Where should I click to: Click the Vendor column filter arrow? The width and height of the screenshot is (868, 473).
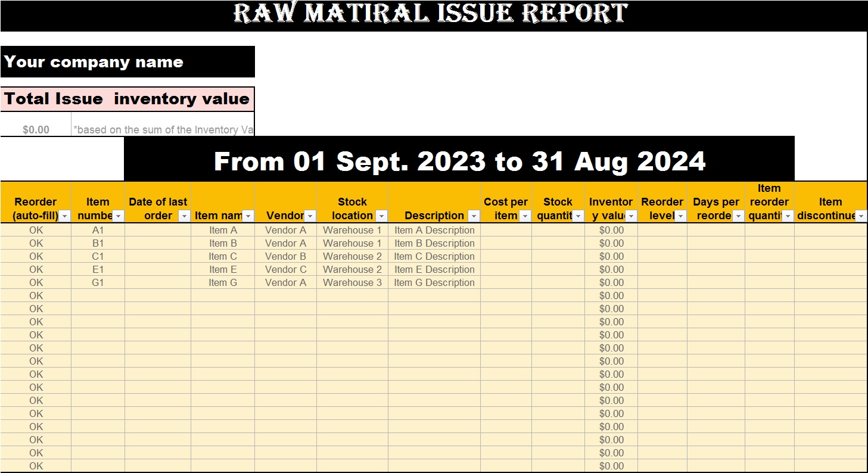pyautogui.click(x=310, y=216)
